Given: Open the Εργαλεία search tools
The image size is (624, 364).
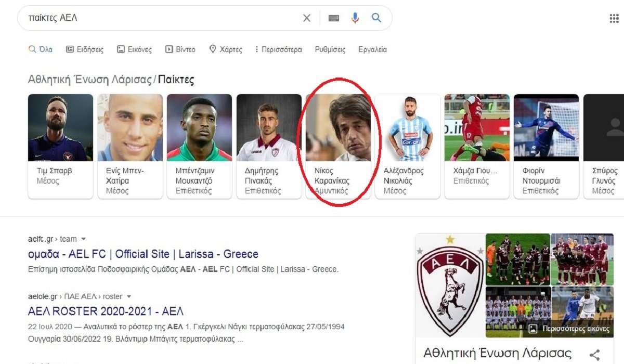Looking at the screenshot, I should tap(372, 50).
